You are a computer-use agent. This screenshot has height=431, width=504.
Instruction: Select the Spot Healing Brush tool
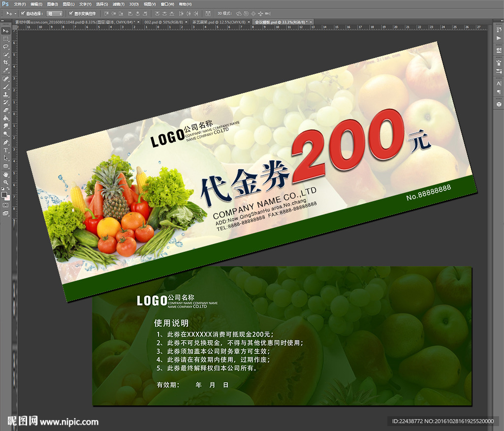coord(5,79)
